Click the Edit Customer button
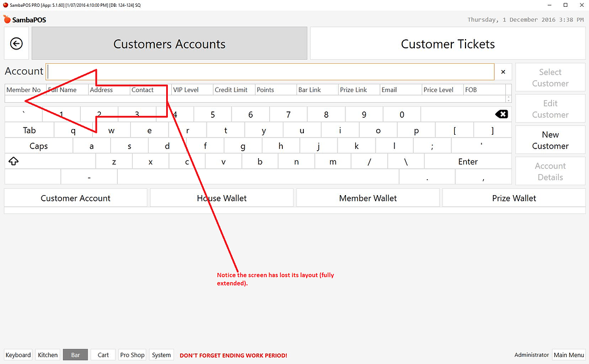This screenshot has width=589, height=364. [550, 109]
